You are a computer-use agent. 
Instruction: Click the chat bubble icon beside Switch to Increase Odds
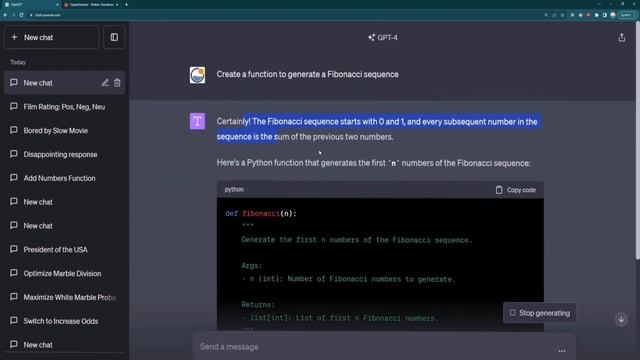tap(14, 320)
